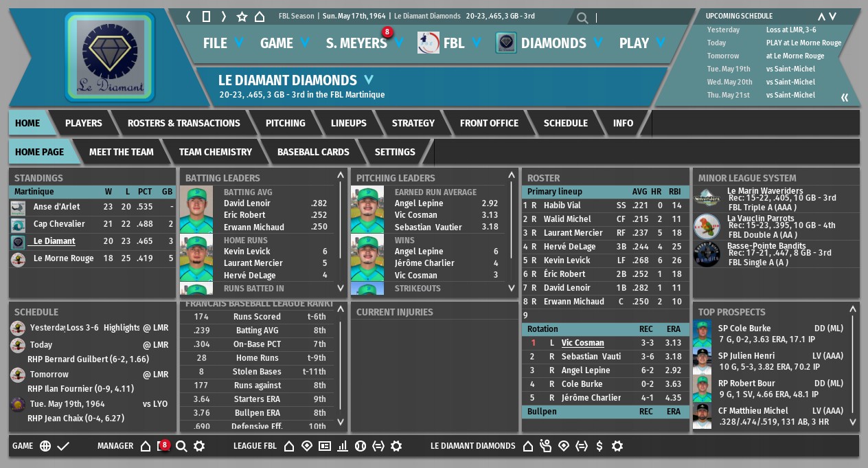The width and height of the screenshot is (868, 468).
Task: Click the bookmark star icon in top bar
Action: click(242, 16)
